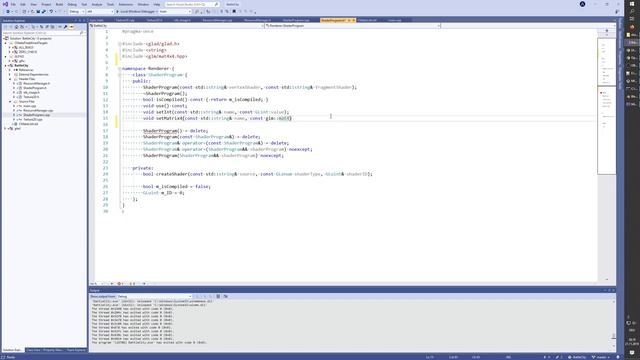640x360 pixels.
Task: Switch to Solution Explorer bottom tab
Action: click(x=13, y=350)
